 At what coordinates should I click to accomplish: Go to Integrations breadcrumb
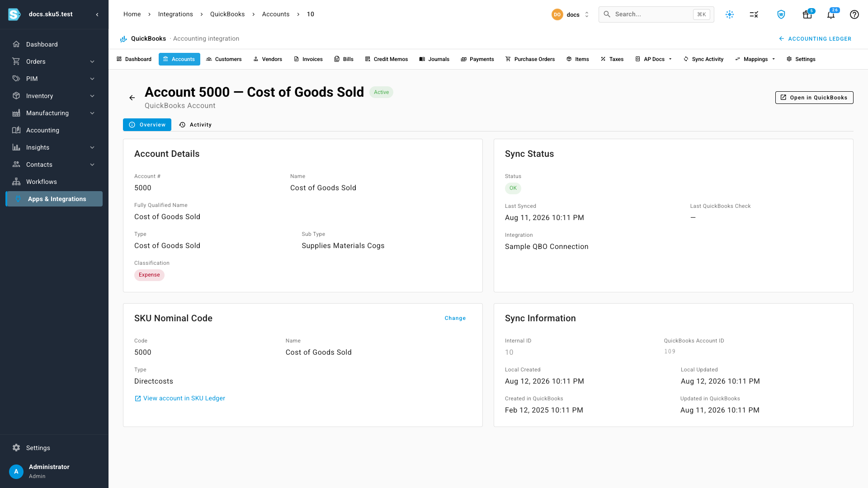175,14
